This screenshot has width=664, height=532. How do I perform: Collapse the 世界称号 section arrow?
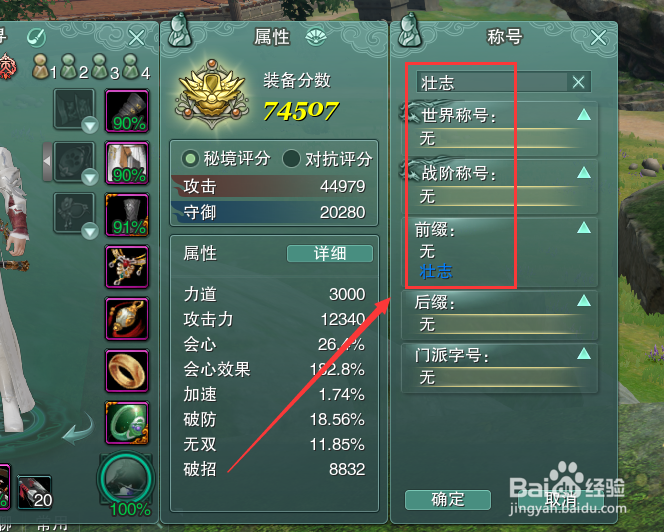[584, 115]
